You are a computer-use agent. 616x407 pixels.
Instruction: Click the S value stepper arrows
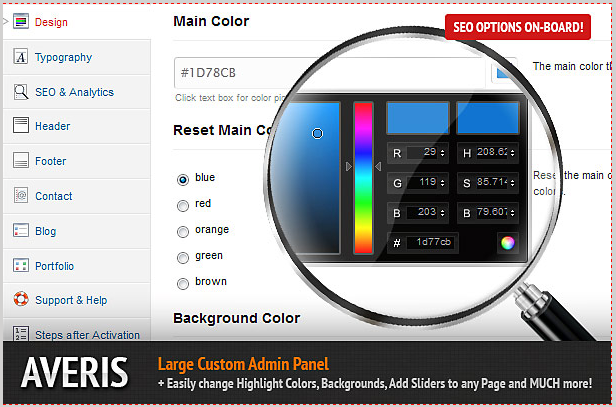[512, 183]
